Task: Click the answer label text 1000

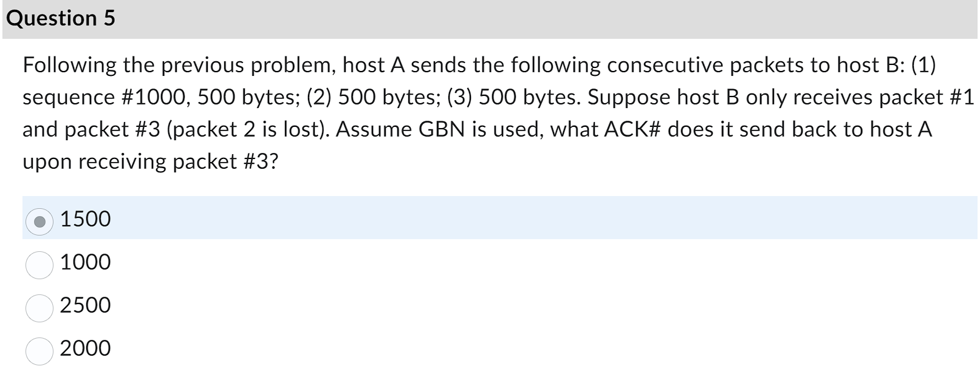Action: click(84, 263)
